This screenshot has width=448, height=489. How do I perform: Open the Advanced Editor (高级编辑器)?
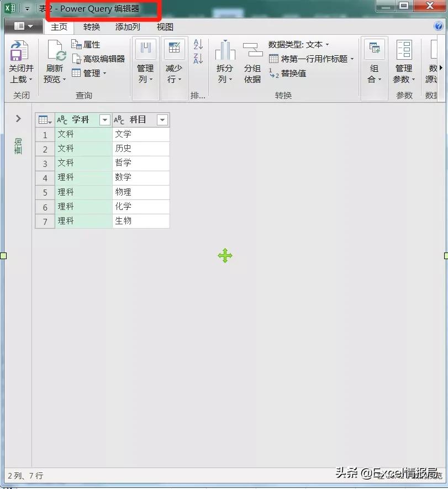click(x=98, y=59)
